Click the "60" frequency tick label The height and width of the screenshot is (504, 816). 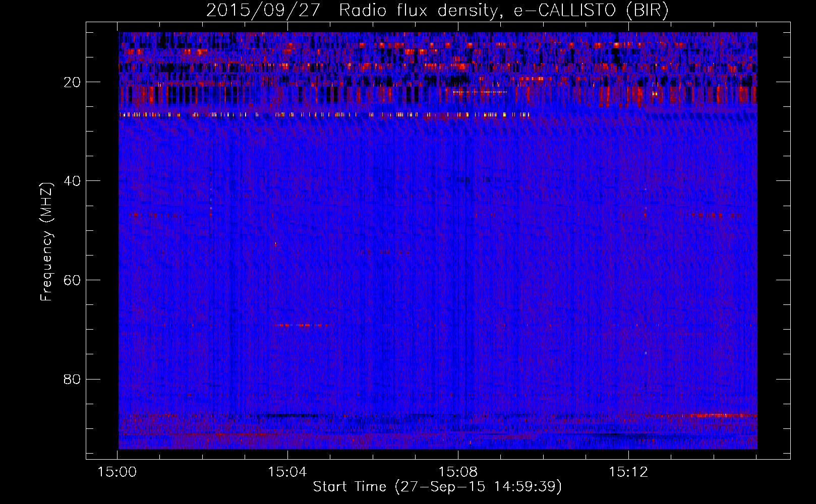click(72, 280)
